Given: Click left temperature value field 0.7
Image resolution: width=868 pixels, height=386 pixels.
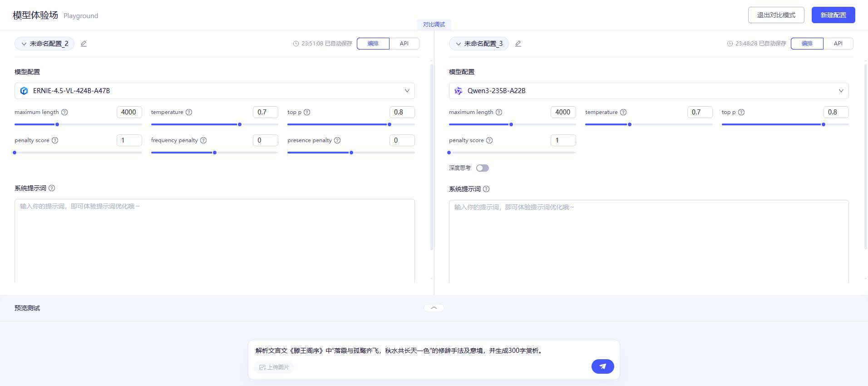Looking at the screenshot, I should pyautogui.click(x=266, y=112).
